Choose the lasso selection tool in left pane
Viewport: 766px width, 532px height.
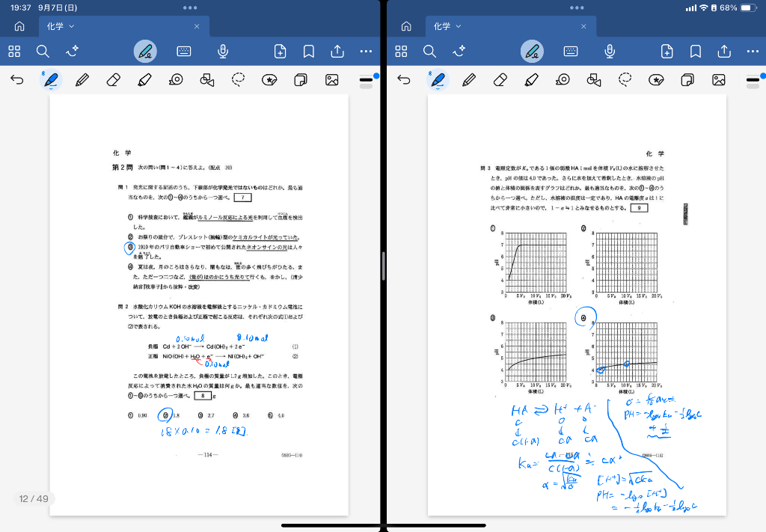point(239,80)
